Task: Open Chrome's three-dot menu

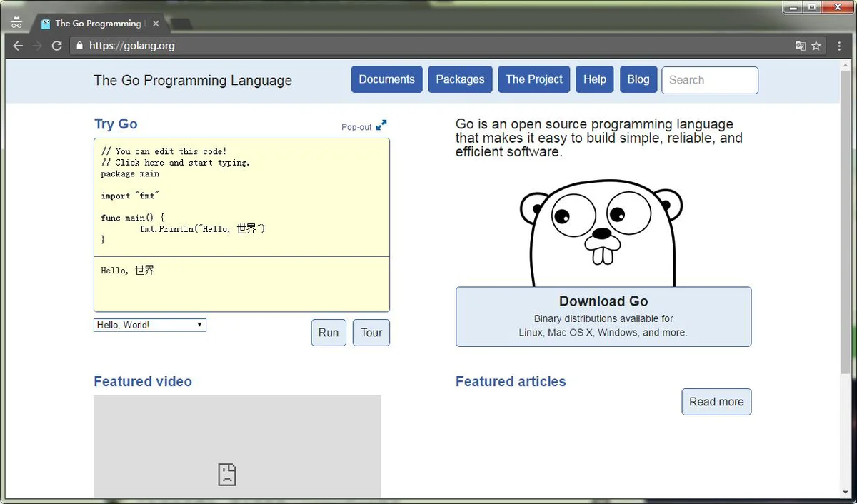Action: click(839, 46)
